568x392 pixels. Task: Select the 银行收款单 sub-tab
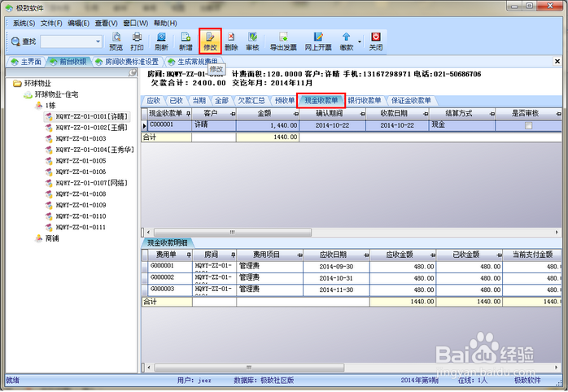(x=365, y=100)
